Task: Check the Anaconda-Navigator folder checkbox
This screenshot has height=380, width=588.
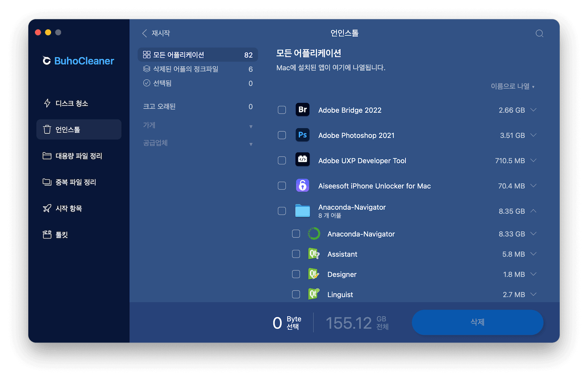Action: (x=282, y=211)
